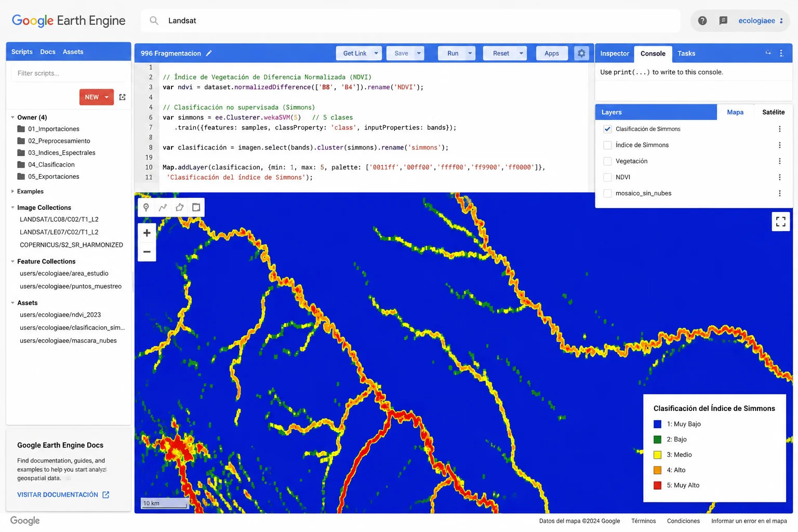Open options for NDVI layer
The width and height of the screenshot is (798, 532).
click(779, 177)
